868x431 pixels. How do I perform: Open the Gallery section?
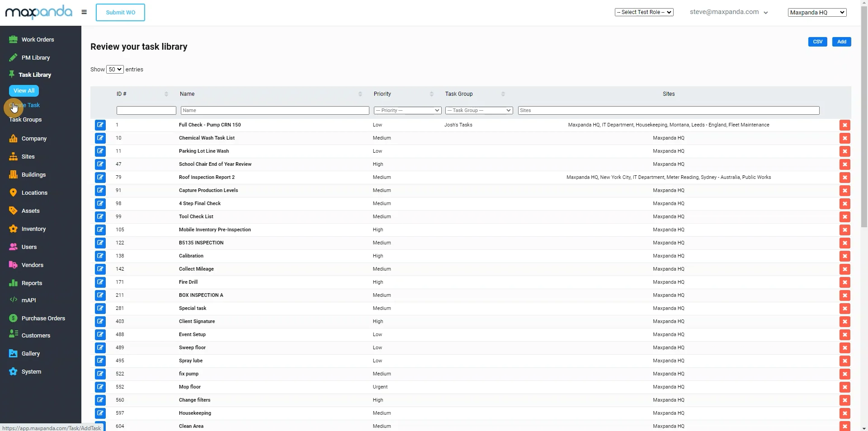30,353
